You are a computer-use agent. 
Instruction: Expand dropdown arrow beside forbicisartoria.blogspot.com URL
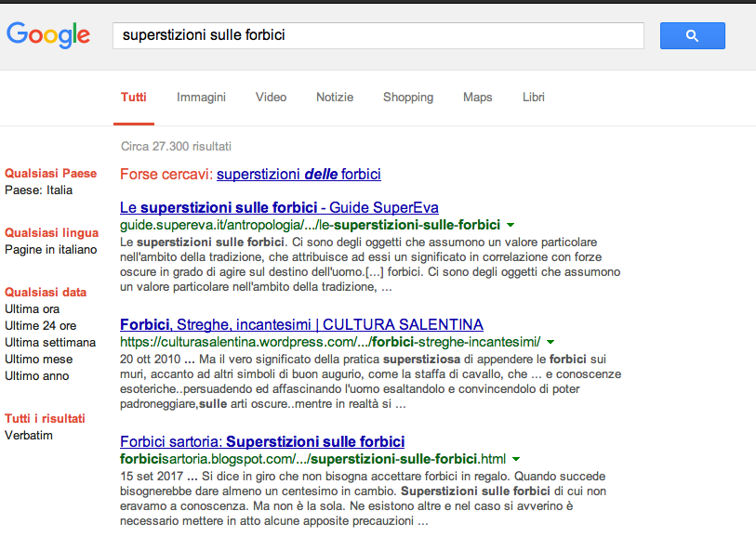tap(516, 459)
